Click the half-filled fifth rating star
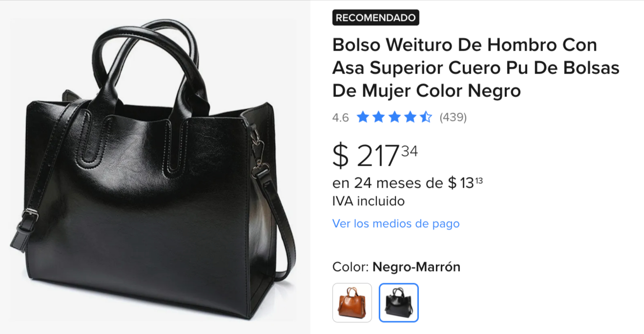This screenshot has width=644, height=334. pyautogui.click(x=426, y=117)
